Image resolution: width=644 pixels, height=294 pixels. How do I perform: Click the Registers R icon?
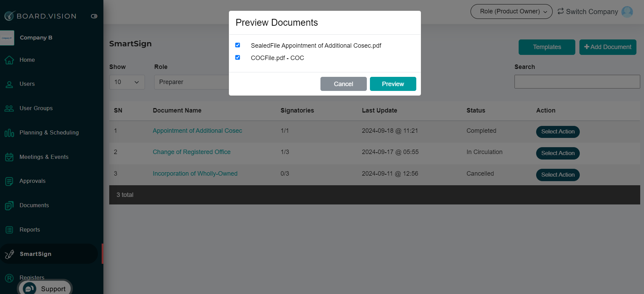click(9, 278)
